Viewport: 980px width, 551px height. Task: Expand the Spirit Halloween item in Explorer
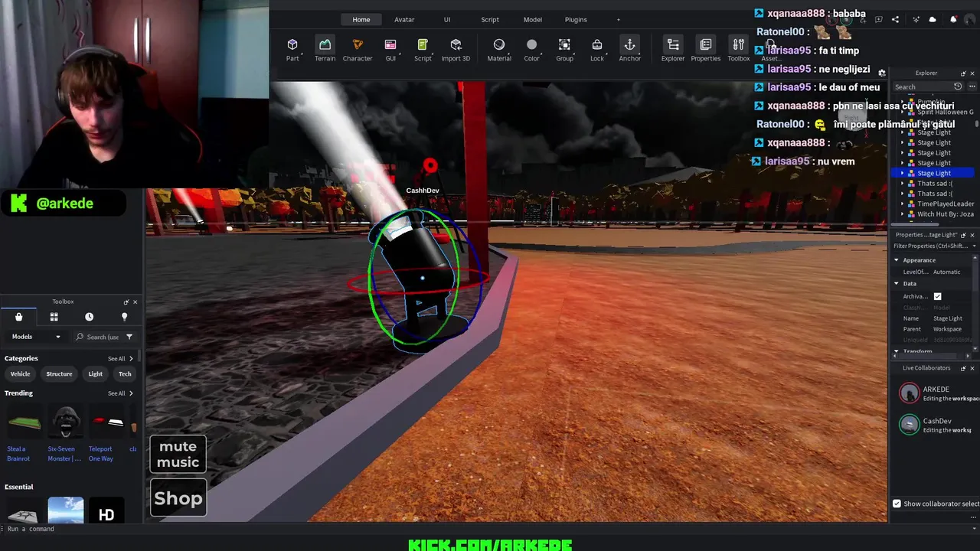[x=903, y=112]
